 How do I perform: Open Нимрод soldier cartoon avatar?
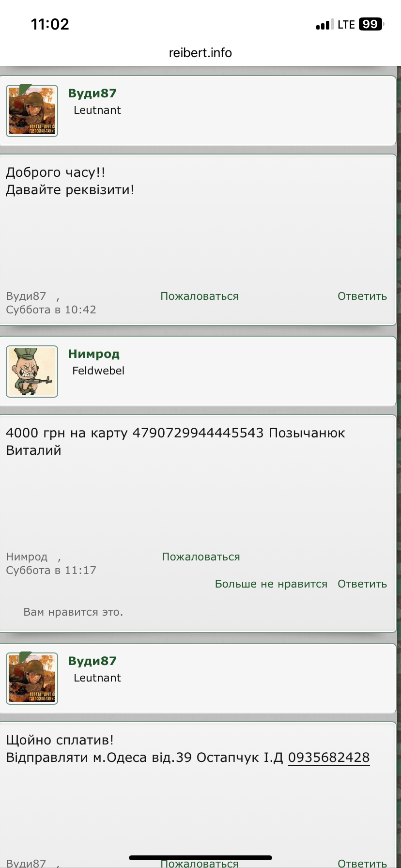pos(32,372)
